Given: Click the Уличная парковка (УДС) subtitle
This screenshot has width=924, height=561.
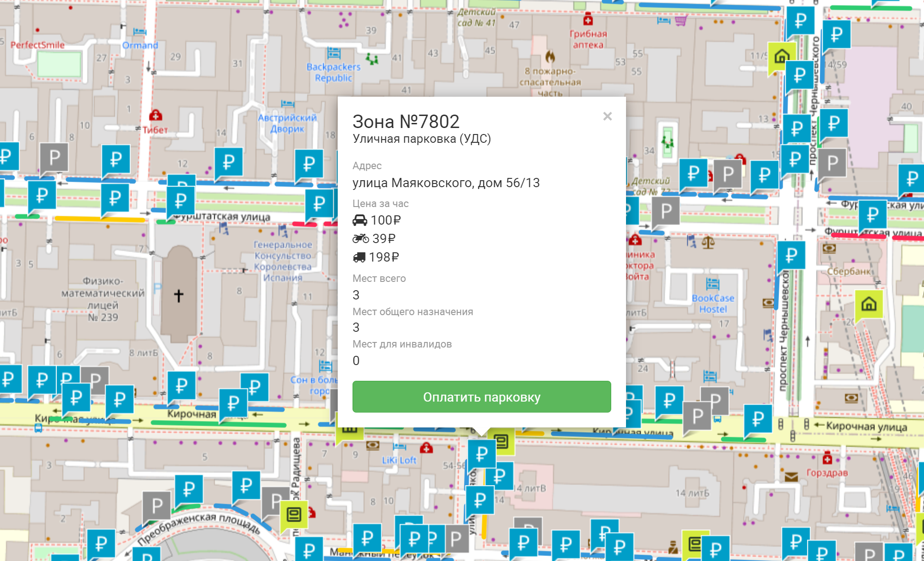Looking at the screenshot, I should (x=421, y=139).
